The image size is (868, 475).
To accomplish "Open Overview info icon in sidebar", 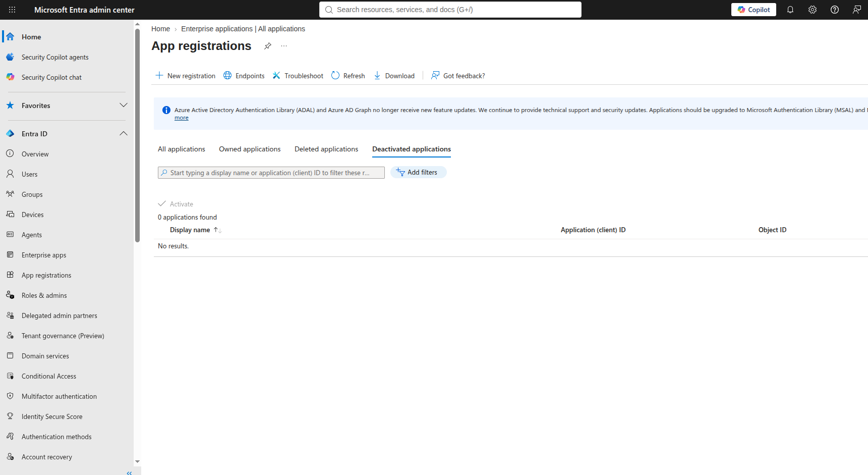I will [x=10, y=153].
